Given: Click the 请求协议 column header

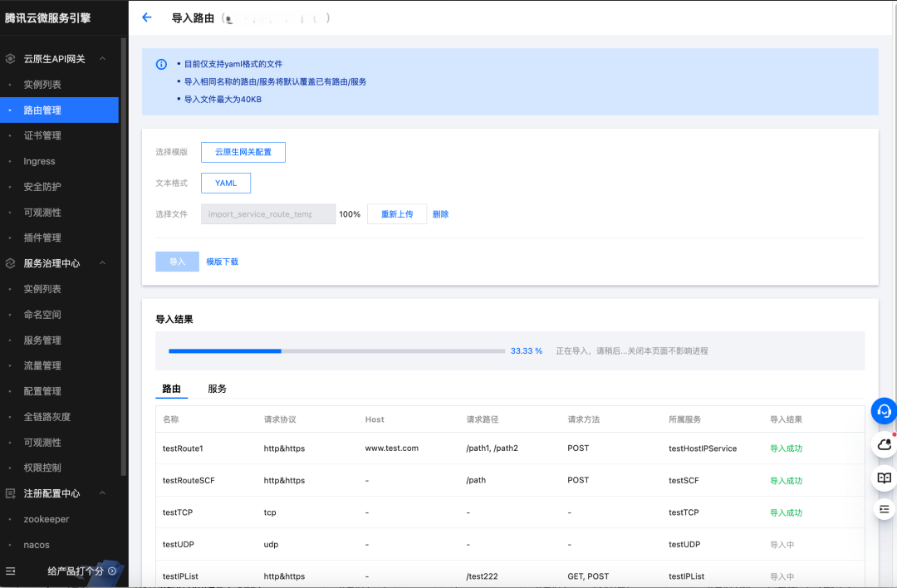Looking at the screenshot, I should 280,419.
